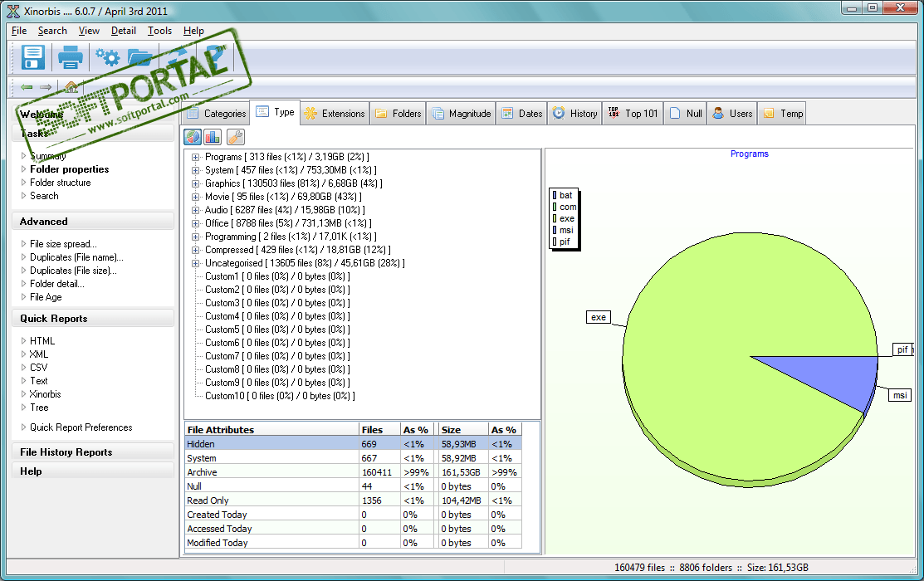Open Quick Report Preferences
This screenshot has width=924, height=581.
point(81,427)
